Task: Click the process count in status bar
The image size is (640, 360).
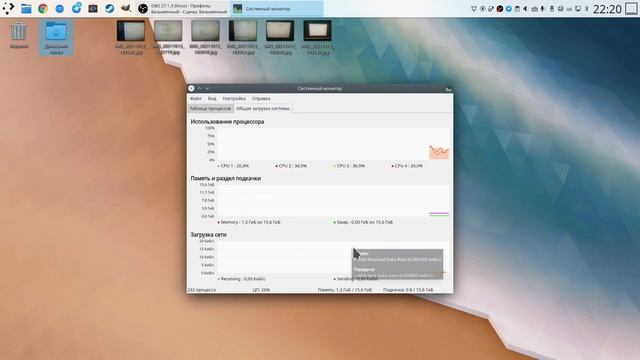Action: tap(202, 290)
